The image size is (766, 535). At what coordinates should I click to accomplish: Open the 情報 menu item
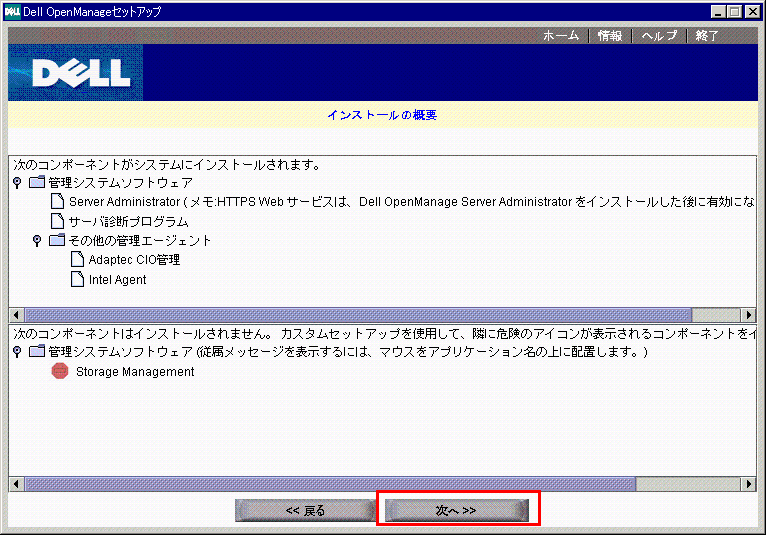pyautogui.click(x=610, y=36)
